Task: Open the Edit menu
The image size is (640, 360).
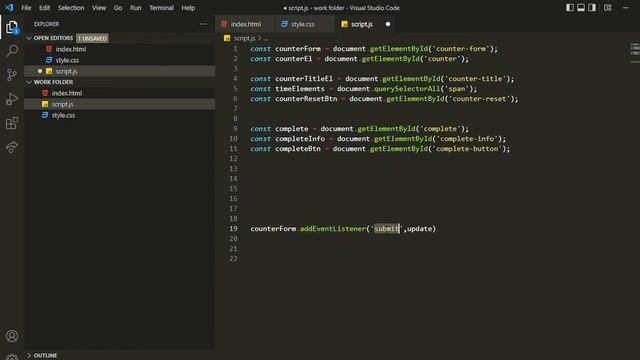Action: [x=44, y=8]
